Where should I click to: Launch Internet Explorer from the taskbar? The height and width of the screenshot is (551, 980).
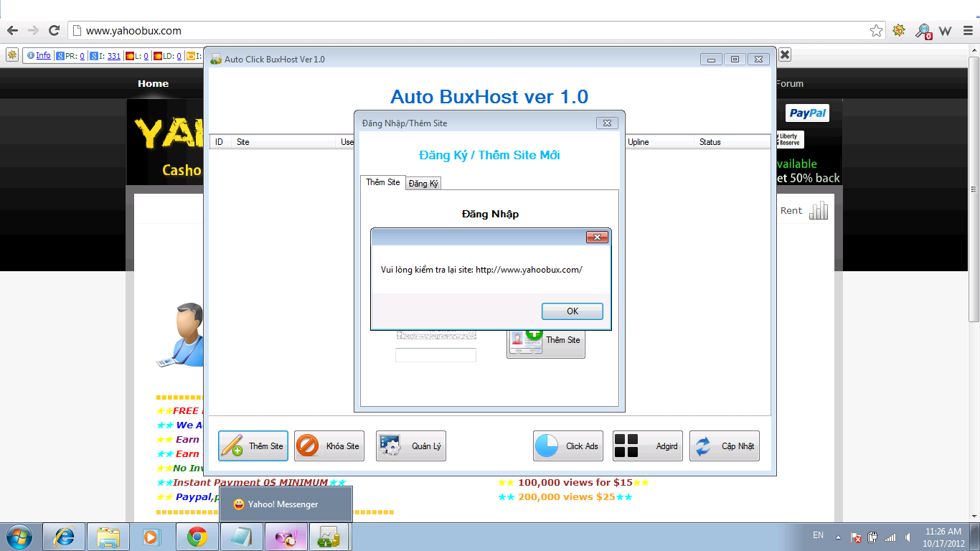pos(65,537)
